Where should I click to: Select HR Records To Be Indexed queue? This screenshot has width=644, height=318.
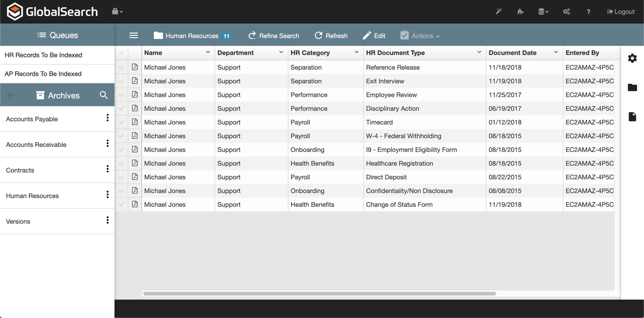[43, 55]
